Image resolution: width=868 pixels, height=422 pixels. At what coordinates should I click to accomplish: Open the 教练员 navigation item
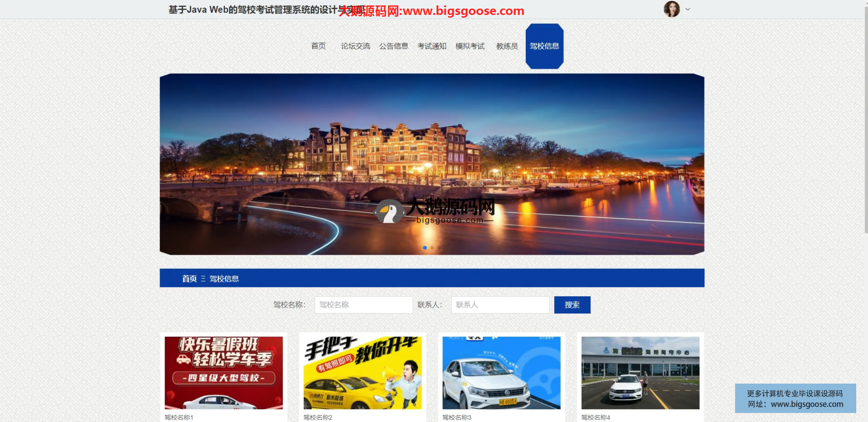click(x=507, y=46)
